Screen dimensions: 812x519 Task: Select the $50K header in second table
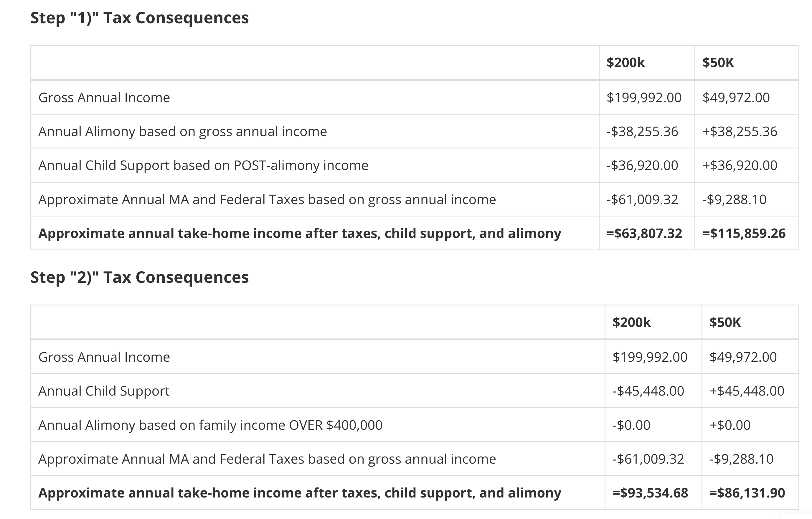pos(725,323)
